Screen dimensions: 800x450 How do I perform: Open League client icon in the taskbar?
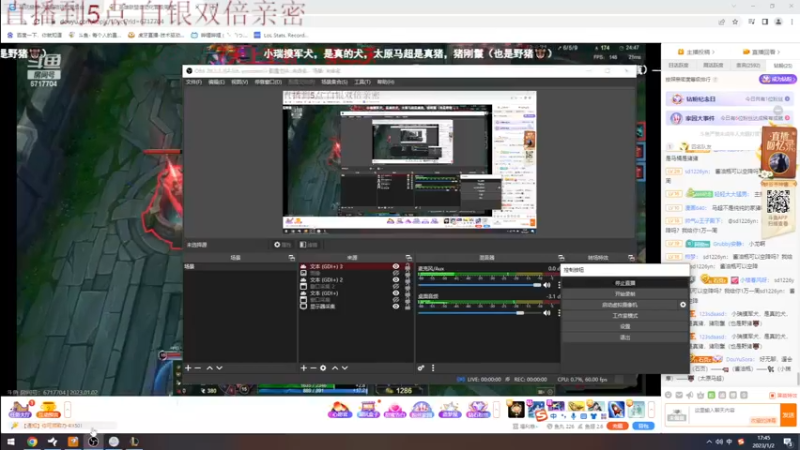click(x=134, y=442)
